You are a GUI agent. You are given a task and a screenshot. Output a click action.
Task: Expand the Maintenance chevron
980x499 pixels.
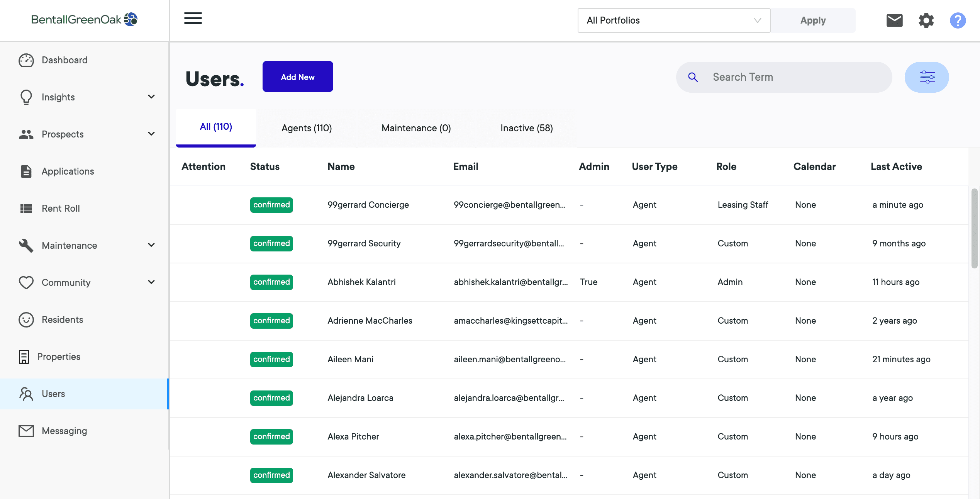click(151, 245)
